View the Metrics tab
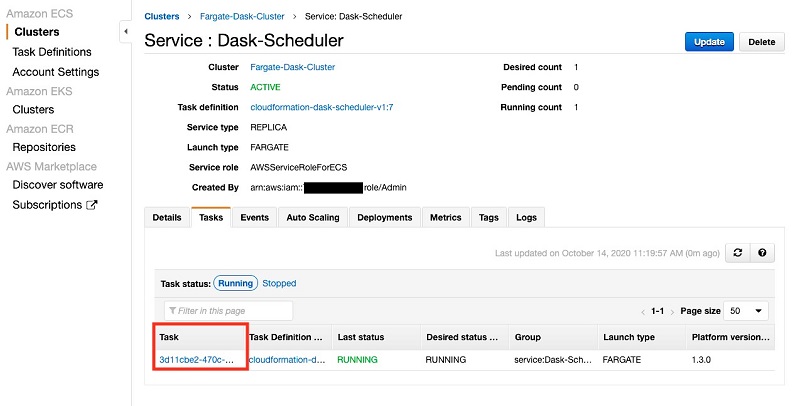Image resolution: width=800 pixels, height=406 pixels. [x=445, y=217]
